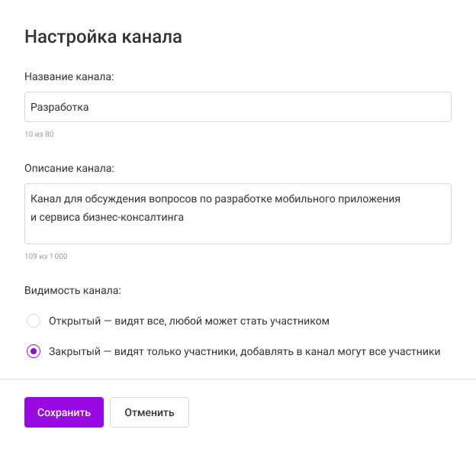Click the "Описание канала:" label
Viewport: 476px width, 452px height.
point(69,168)
